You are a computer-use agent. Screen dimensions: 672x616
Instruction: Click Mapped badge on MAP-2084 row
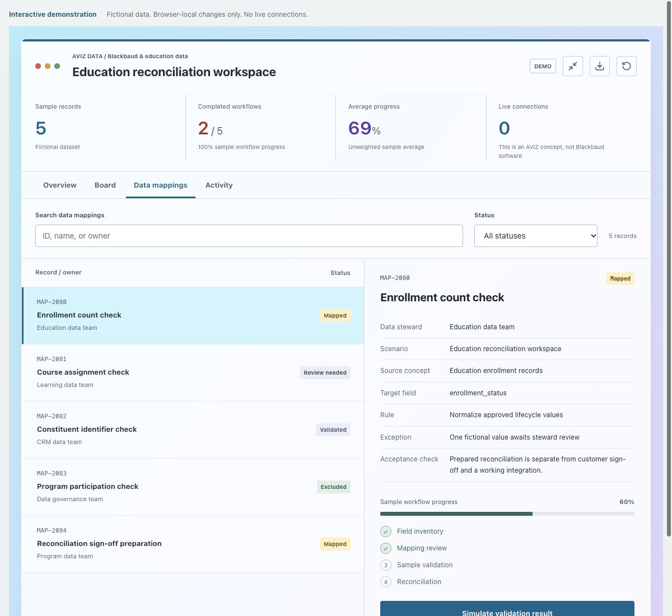[x=335, y=544]
